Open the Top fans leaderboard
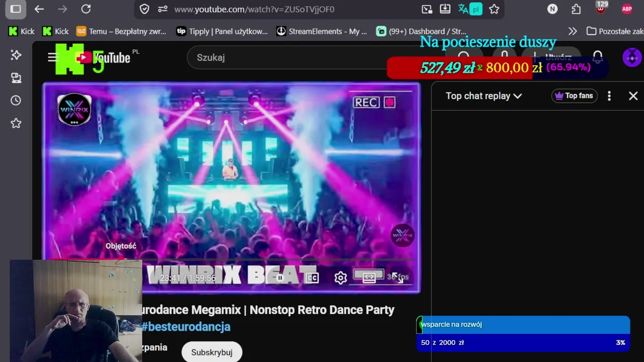 575,96
